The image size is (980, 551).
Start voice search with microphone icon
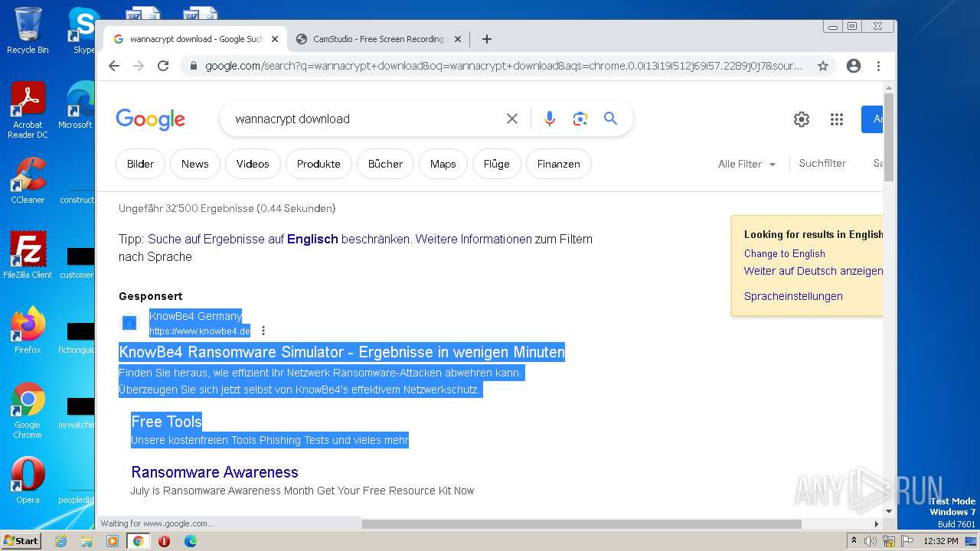click(550, 119)
